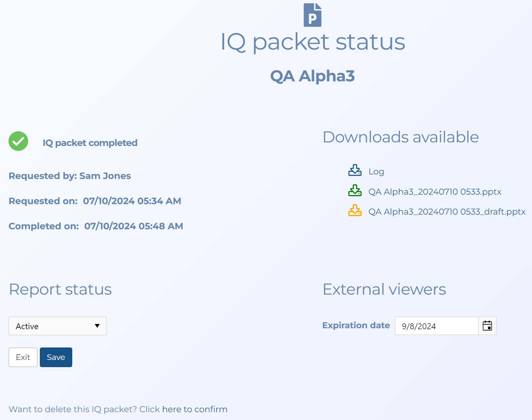Screen dimensions: 532x420
Task: Click the QA Alpha3 packet name heading
Action: tap(312, 76)
